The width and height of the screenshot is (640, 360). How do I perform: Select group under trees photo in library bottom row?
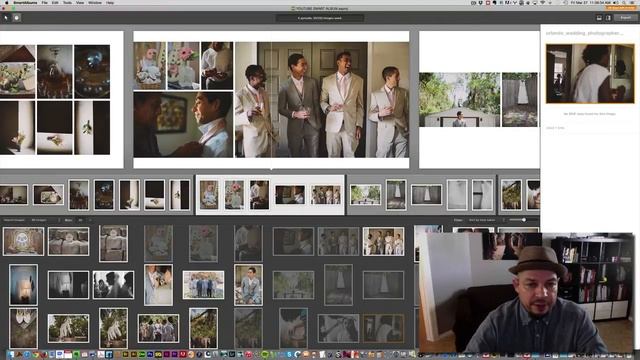coord(158,328)
